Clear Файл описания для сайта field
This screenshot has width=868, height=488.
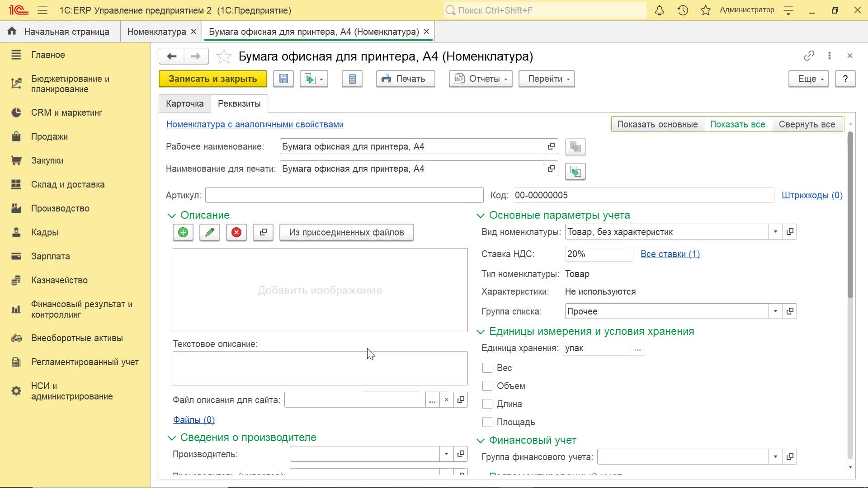click(446, 400)
